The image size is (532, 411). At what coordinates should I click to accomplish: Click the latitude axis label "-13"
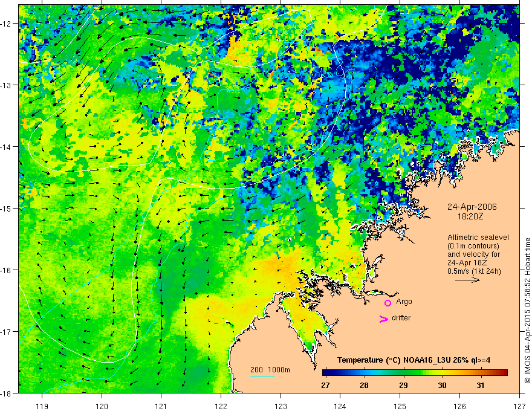(x=6, y=85)
